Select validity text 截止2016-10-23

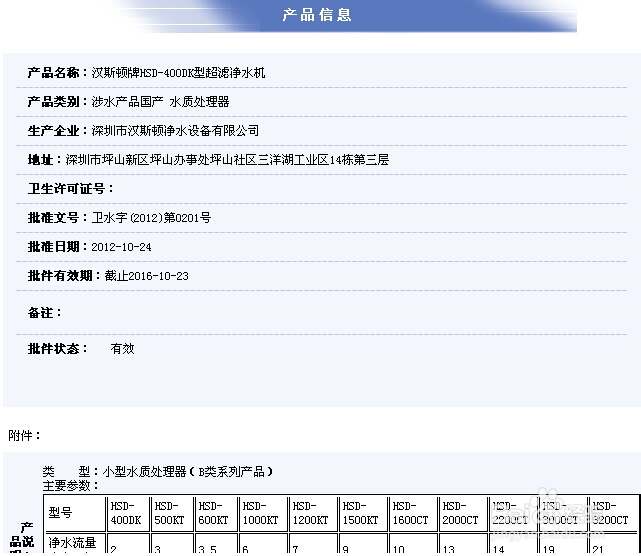click(147, 276)
